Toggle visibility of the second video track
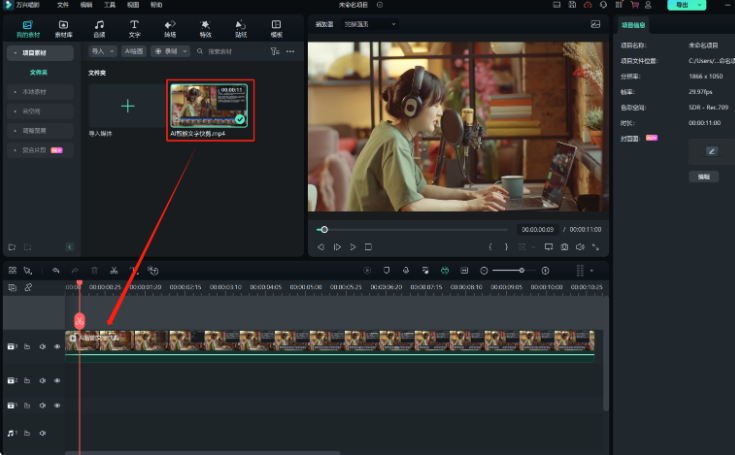 [x=57, y=380]
